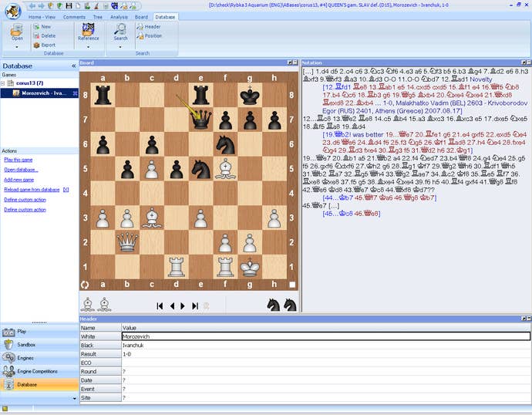Open the dropdown arrow under Search
This screenshot has width=532, height=415.
tap(120, 47)
